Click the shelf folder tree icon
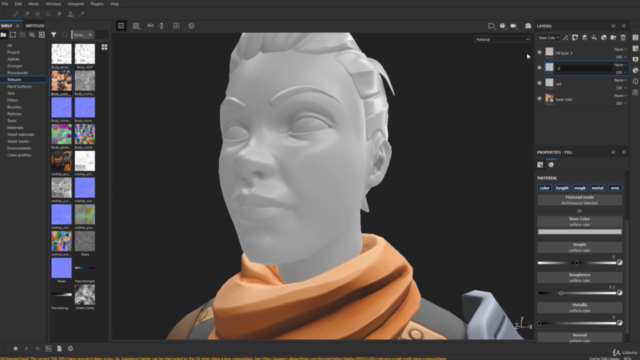 pos(4,35)
